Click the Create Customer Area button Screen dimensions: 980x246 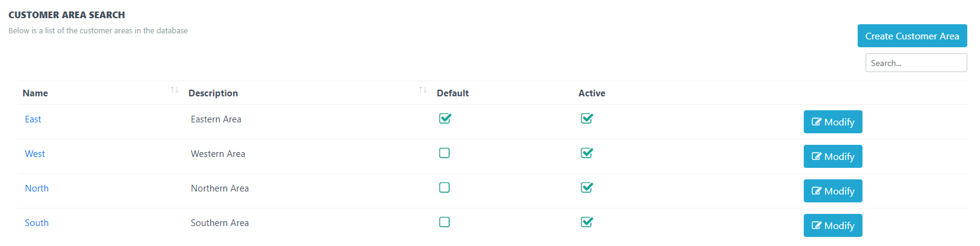[912, 36]
